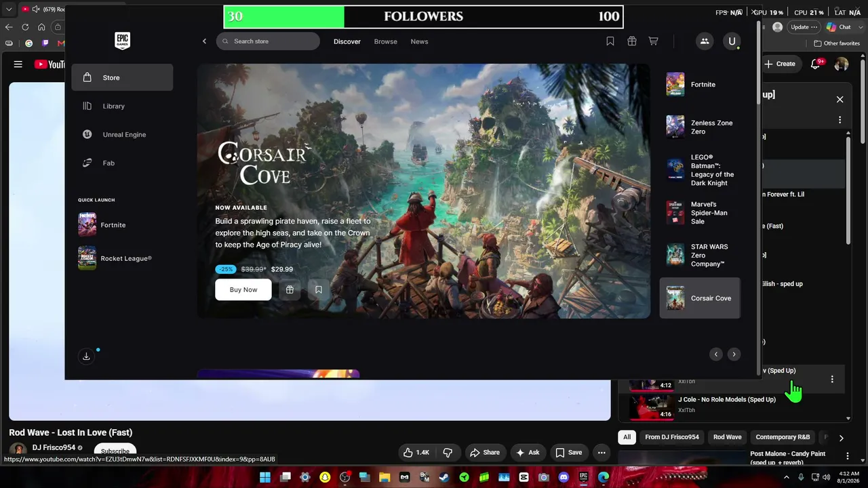Open more actions menu under video
Viewport: 868px width, 488px height.
click(601, 453)
